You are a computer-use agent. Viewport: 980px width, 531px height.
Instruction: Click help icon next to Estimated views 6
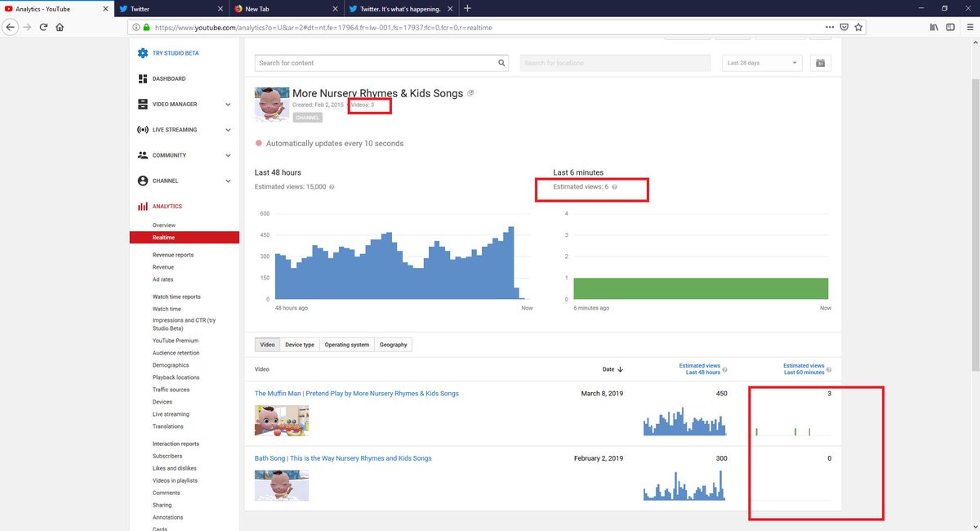pos(614,187)
